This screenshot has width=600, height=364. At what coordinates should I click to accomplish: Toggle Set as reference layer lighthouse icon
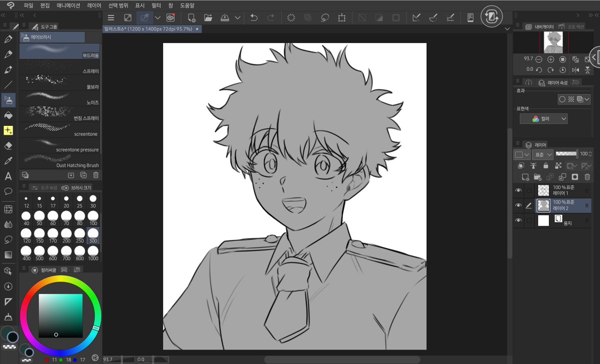533,166
